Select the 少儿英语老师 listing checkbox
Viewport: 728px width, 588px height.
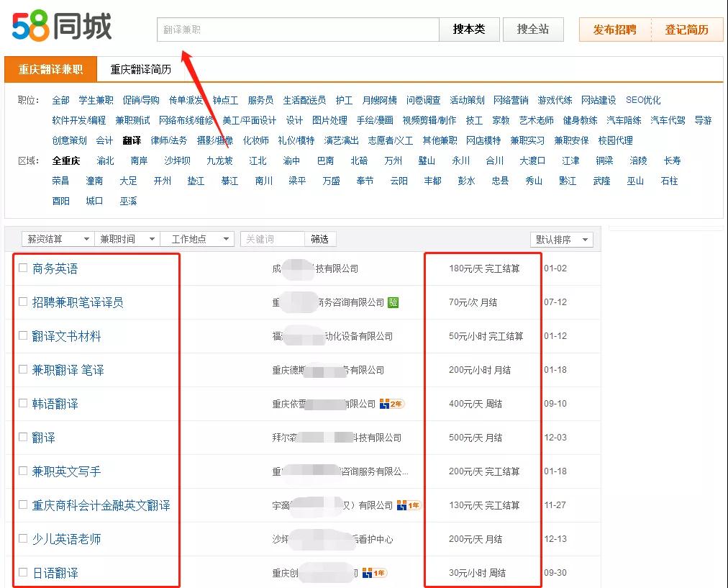tap(23, 538)
